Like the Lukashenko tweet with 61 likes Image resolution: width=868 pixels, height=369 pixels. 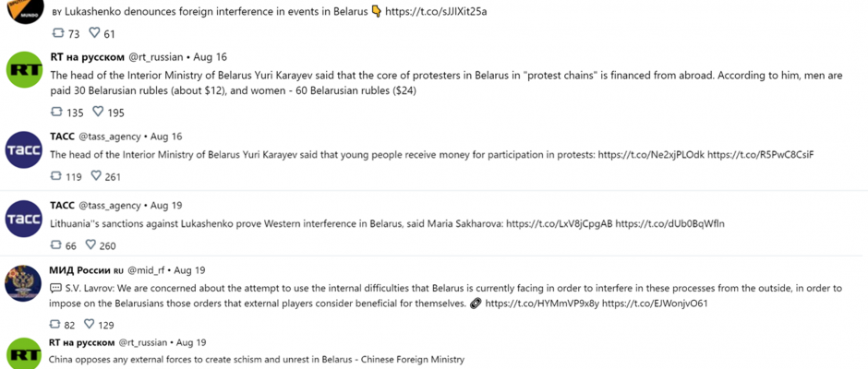coord(95,33)
